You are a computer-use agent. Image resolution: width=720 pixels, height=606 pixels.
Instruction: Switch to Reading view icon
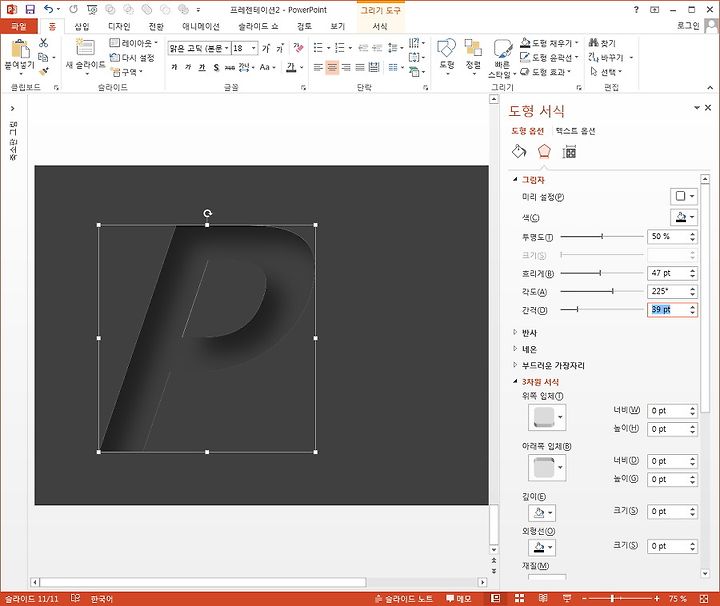click(543, 598)
